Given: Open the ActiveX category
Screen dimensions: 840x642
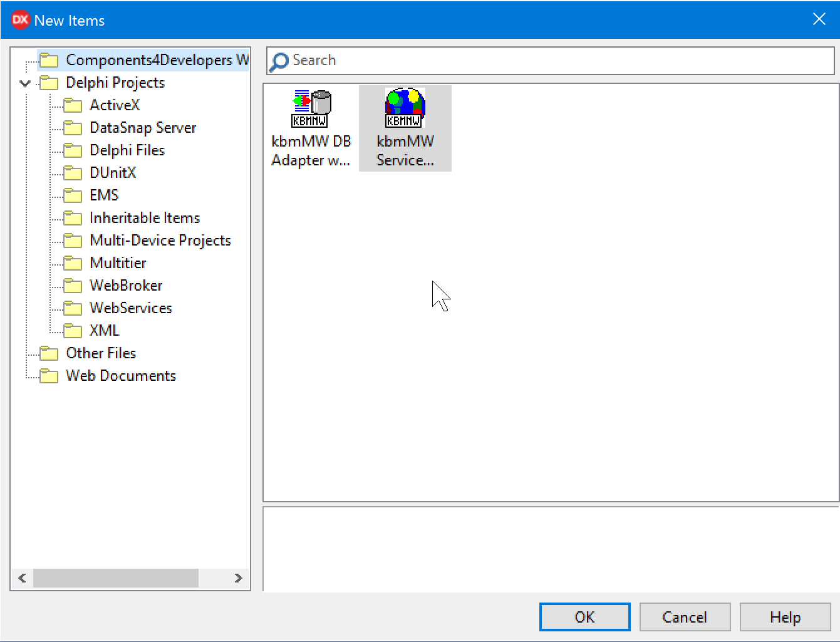Looking at the screenshot, I should click(x=115, y=105).
